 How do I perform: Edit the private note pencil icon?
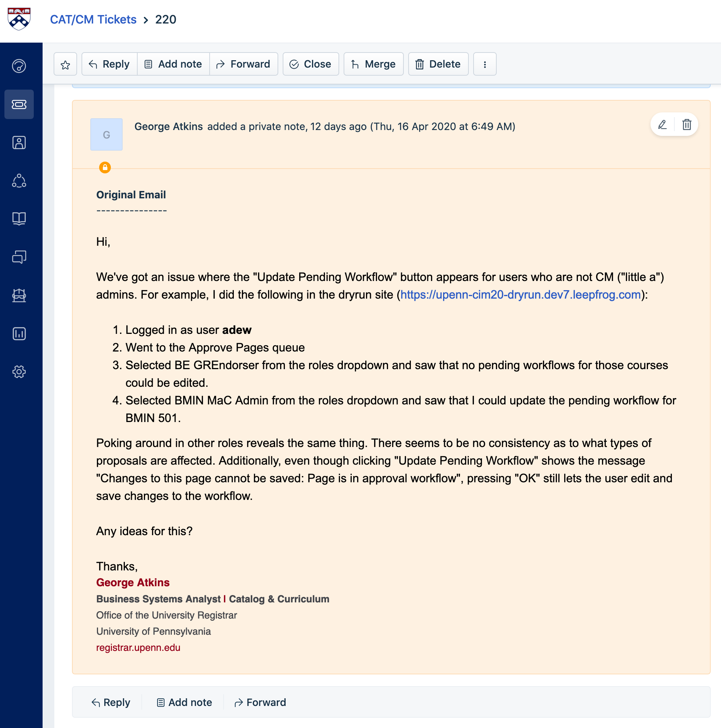(x=662, y=125)
